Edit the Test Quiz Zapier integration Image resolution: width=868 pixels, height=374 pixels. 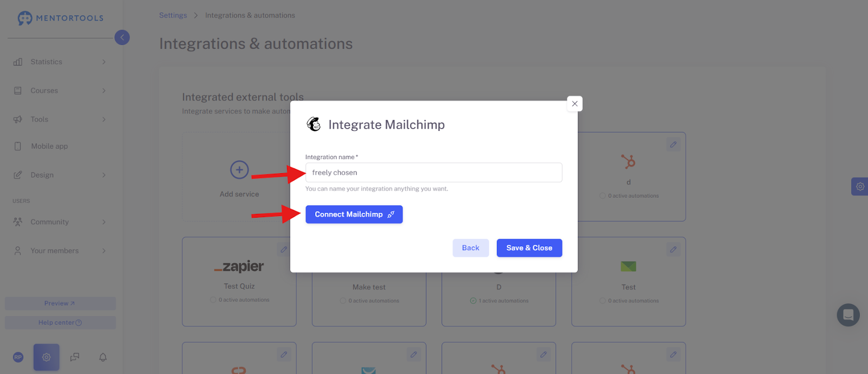tap(284, 250)
